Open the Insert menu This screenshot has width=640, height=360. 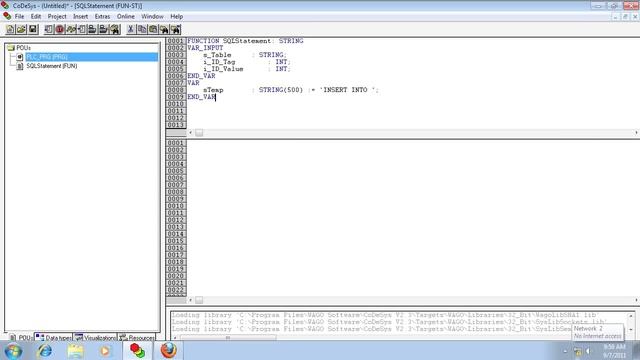(x=80, y=16)
